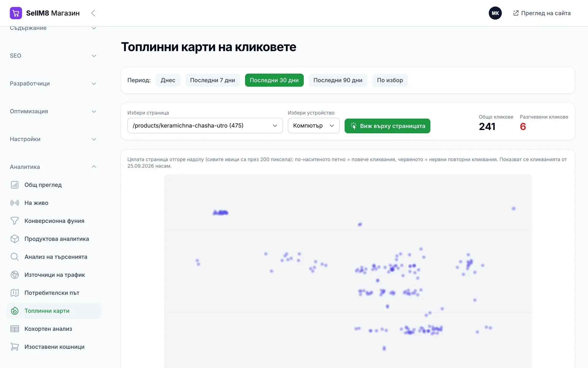The height and width of the screenshot is (368, 588).
Task: Open Конверсионна фуния page
Action: coord(54,221)
